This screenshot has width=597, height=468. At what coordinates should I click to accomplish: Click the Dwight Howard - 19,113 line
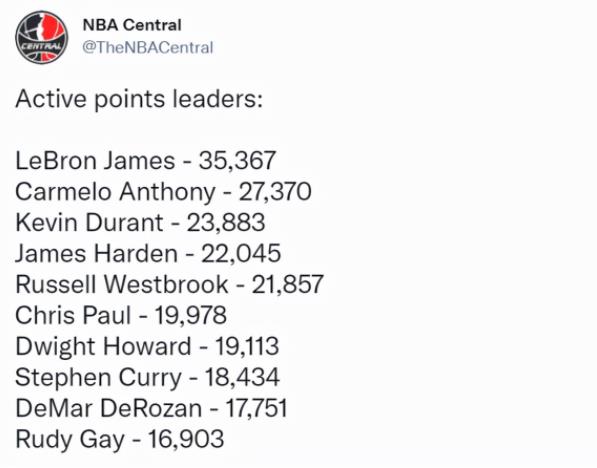pyautogui.click(x=147, y=346)
